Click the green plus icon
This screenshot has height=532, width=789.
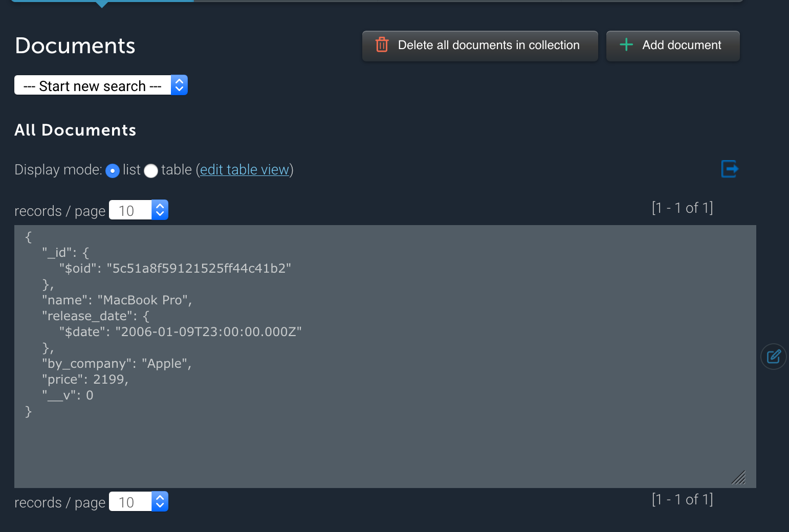coord(626,45)
